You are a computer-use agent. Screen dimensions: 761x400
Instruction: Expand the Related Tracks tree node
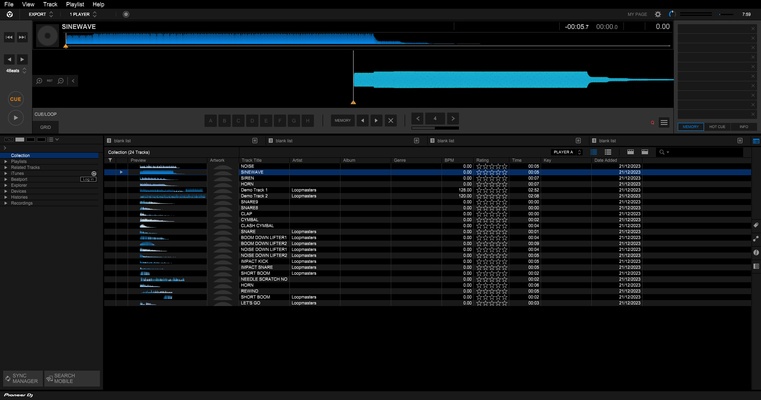point(6,167)
